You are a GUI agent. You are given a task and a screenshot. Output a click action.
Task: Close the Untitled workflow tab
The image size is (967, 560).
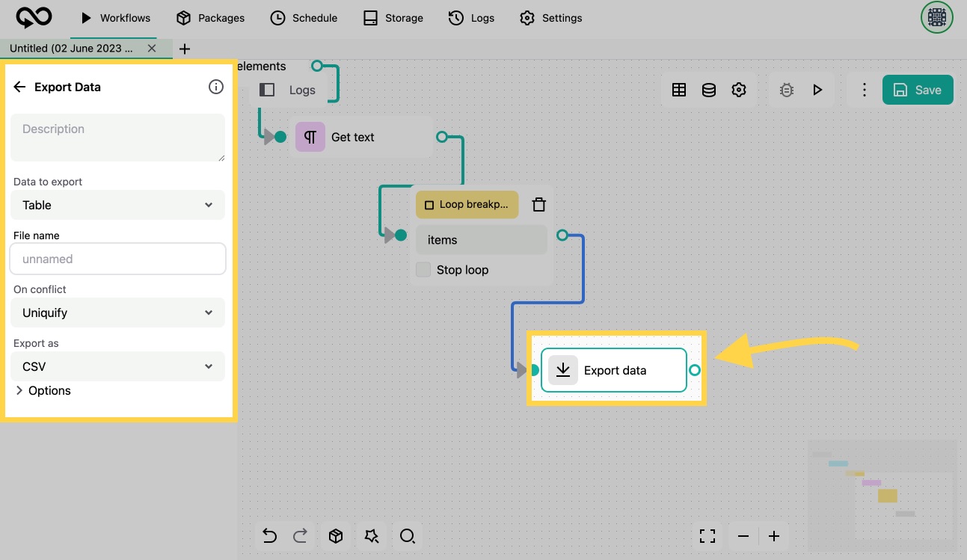tap(152, 49)
